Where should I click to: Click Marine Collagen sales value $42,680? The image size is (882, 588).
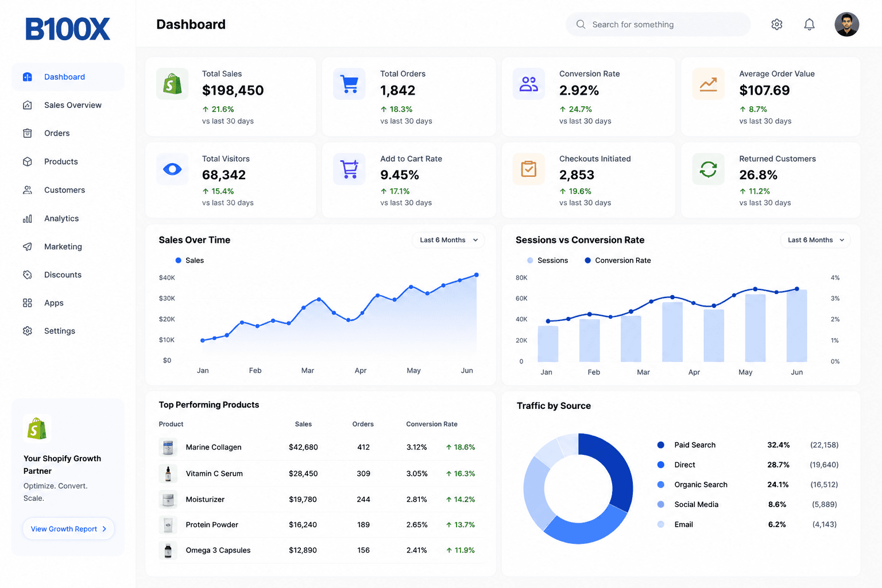[303, 447]
